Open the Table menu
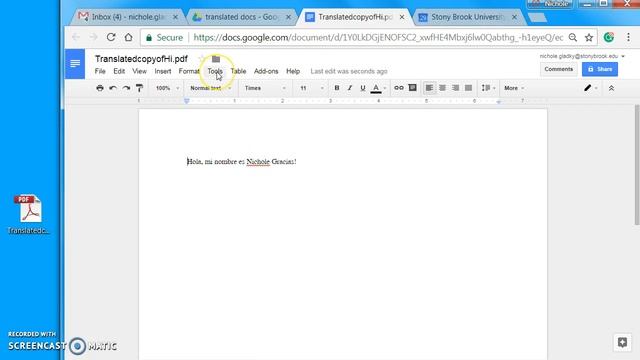640x360 pixels. pos(238,71)
